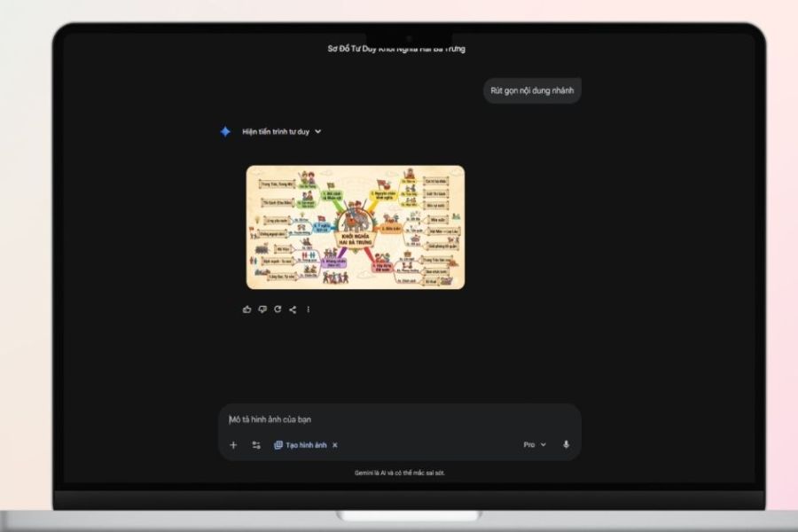This screenshot has height=532, width=798.
Task: Open the tools sliders icon in prompt box
Action: click(256, 445)
